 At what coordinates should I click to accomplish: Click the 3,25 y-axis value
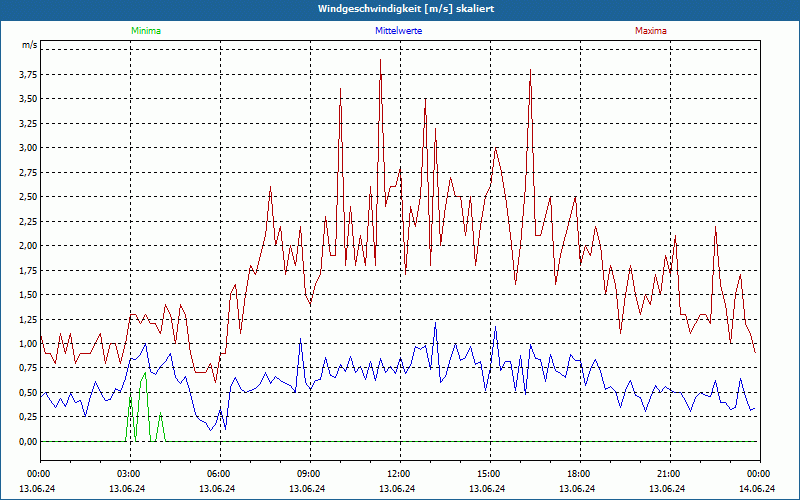pyautogui.click(x=28, y=123)
